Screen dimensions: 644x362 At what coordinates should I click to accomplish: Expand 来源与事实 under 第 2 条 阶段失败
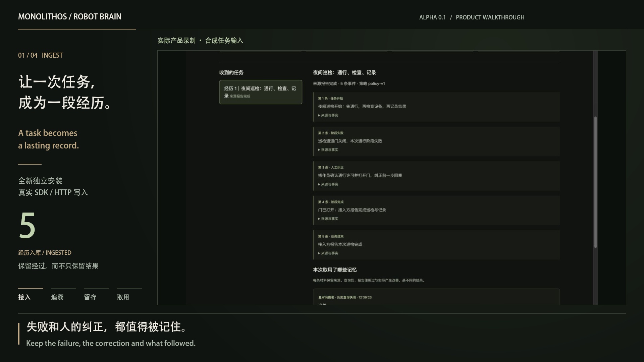pos(328,150)
